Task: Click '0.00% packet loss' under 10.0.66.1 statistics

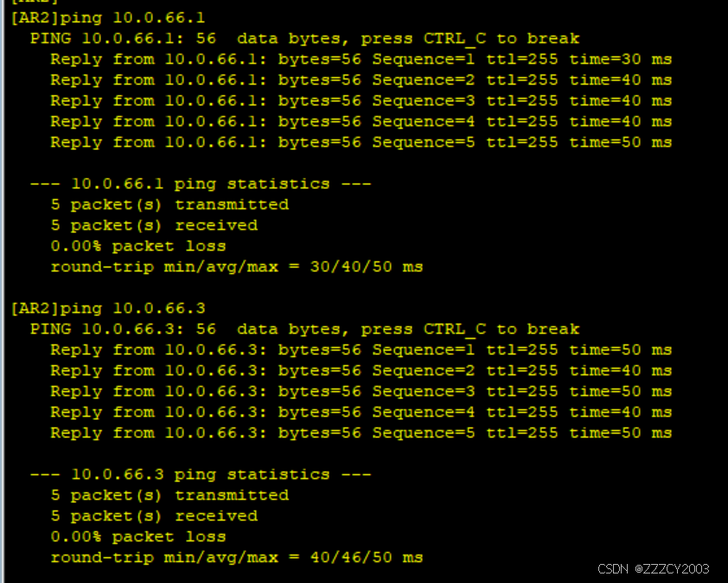Action: point(138,246)
